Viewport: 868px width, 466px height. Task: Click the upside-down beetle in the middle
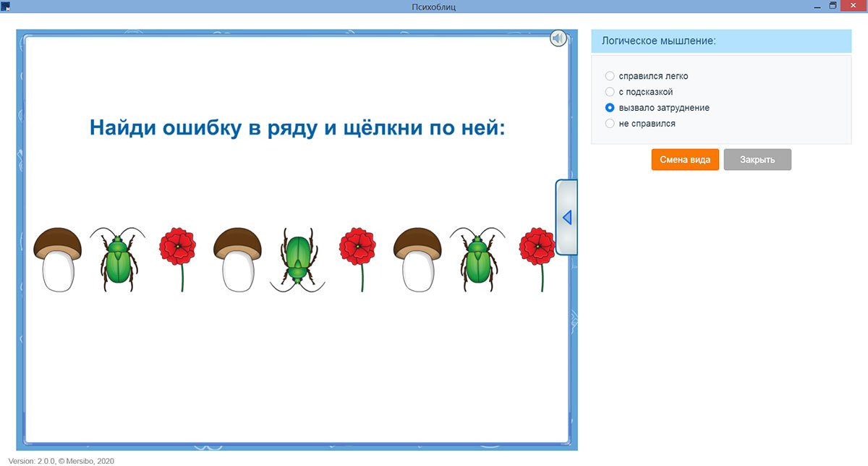point(297,259)
